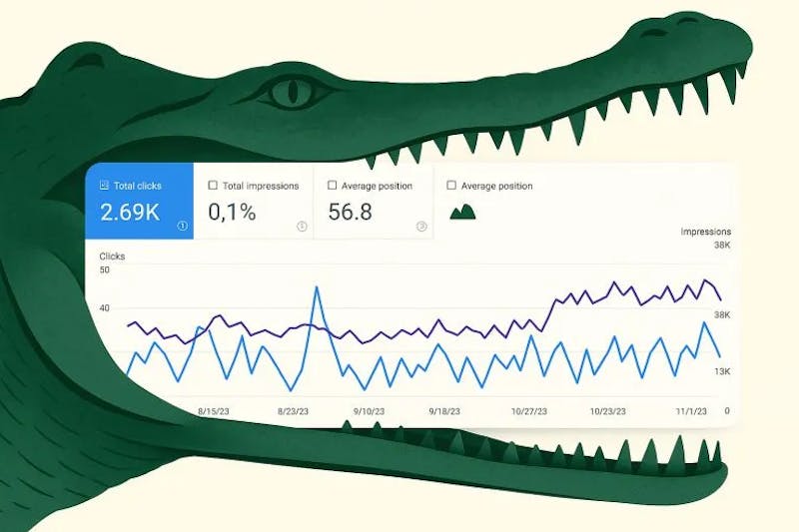Click help icon beside the 0,1% value

point(302,226)
